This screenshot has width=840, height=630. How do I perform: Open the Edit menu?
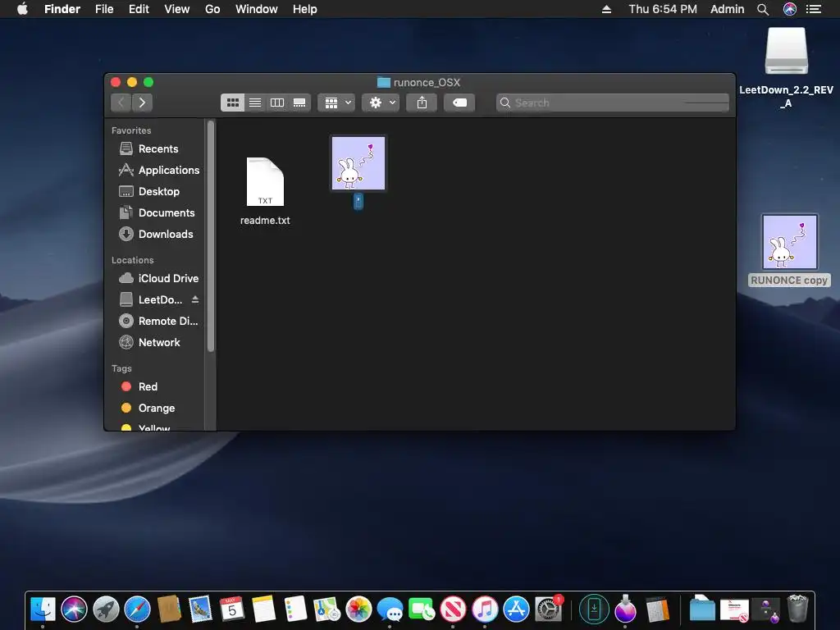[x=139, y=9]
